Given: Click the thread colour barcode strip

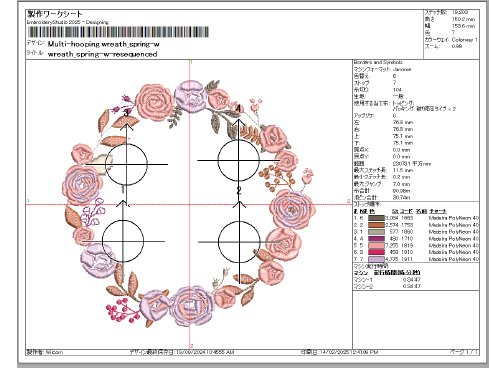Looking at the screenshot, I should pyautogui.click(x=118, y=32).
